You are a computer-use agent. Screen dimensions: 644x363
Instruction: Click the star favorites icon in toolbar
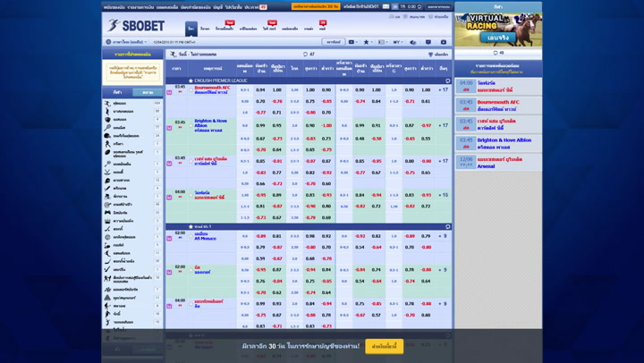click(x=366, y=42)
